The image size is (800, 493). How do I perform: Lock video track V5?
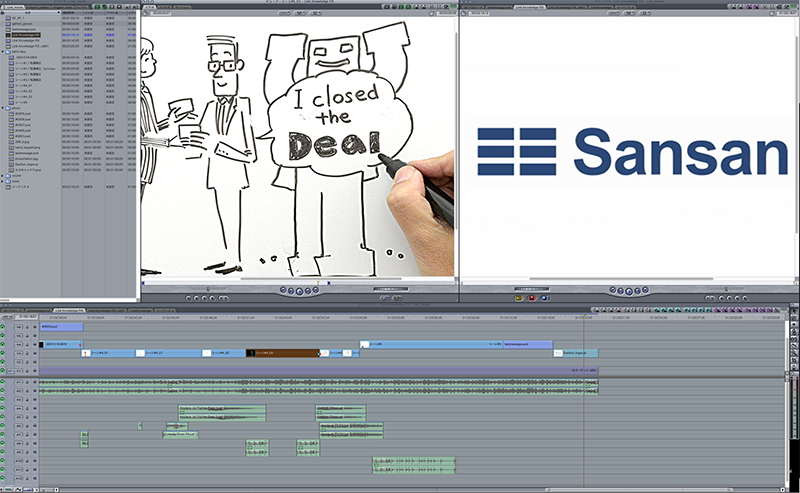[28, 336]
